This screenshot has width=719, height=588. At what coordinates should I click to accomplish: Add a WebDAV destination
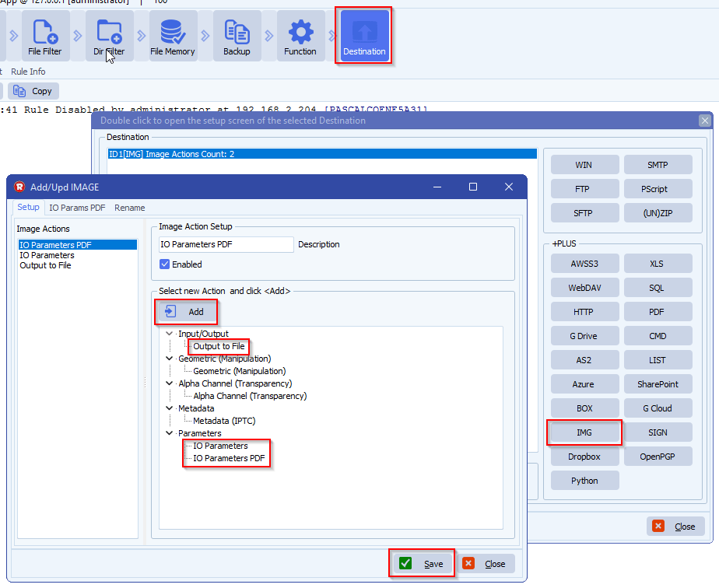click(584, 288)
